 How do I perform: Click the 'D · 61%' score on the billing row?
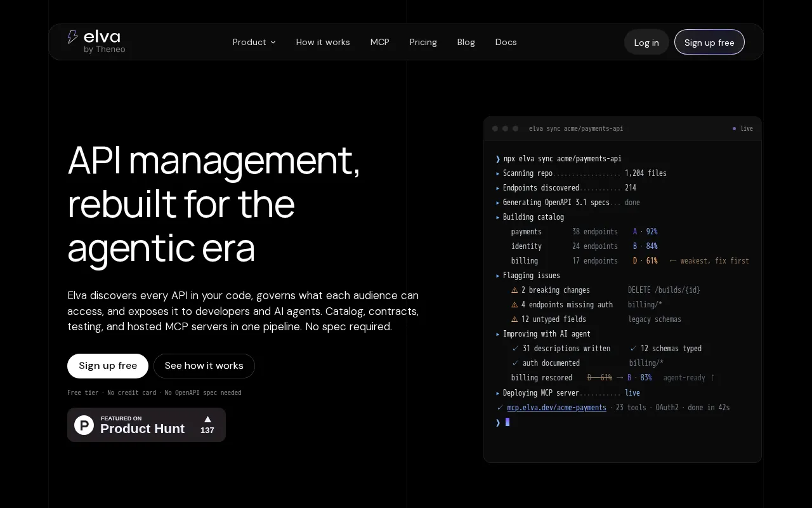[x=645, y=261]
